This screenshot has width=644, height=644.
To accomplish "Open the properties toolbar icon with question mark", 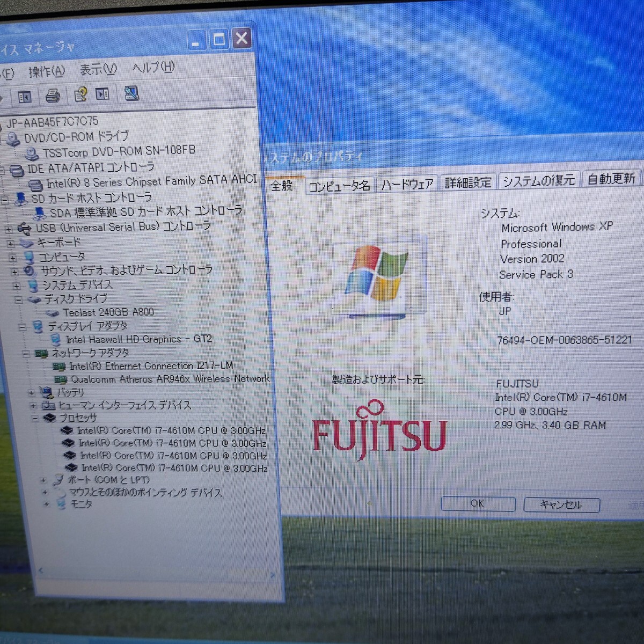I will coord(80,95).
